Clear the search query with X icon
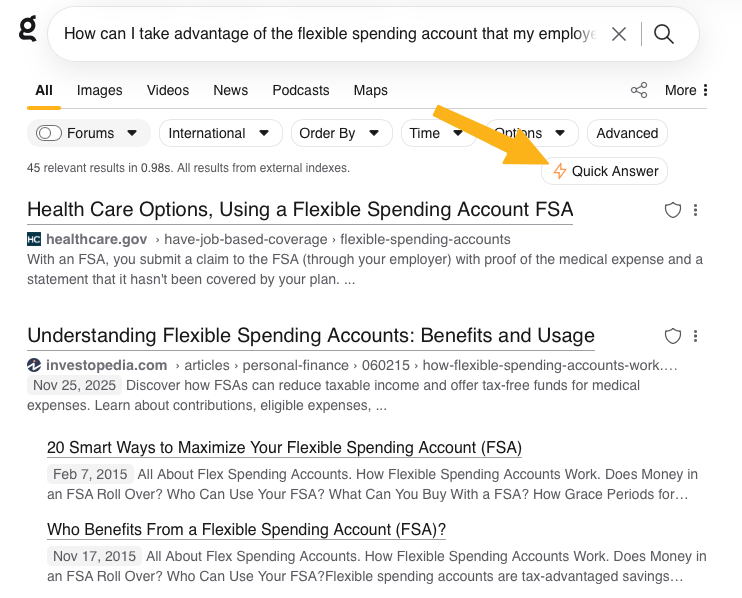The image size is (742, 598). 619,34
